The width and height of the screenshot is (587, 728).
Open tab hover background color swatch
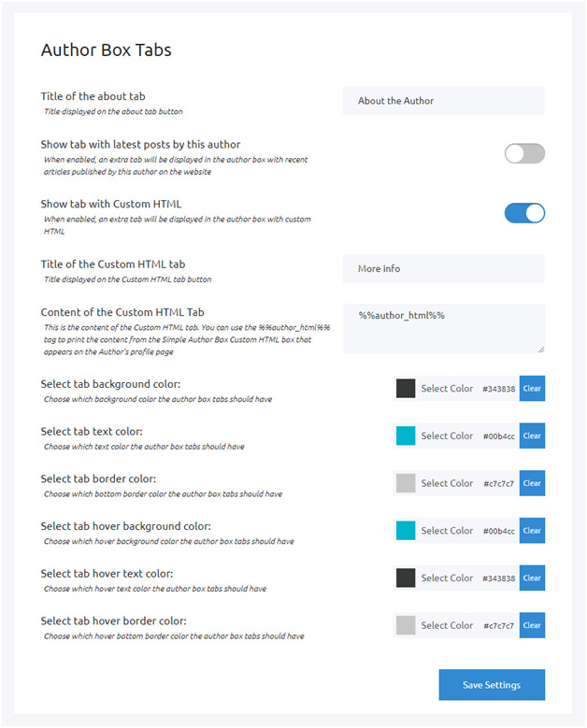(x=406, y=531)
